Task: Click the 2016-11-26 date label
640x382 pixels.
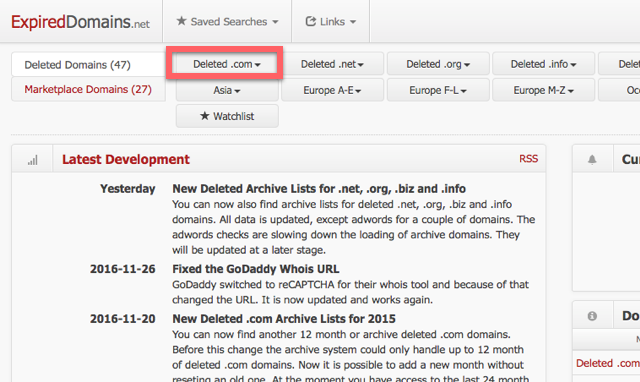Action: [x=122, y=269]
